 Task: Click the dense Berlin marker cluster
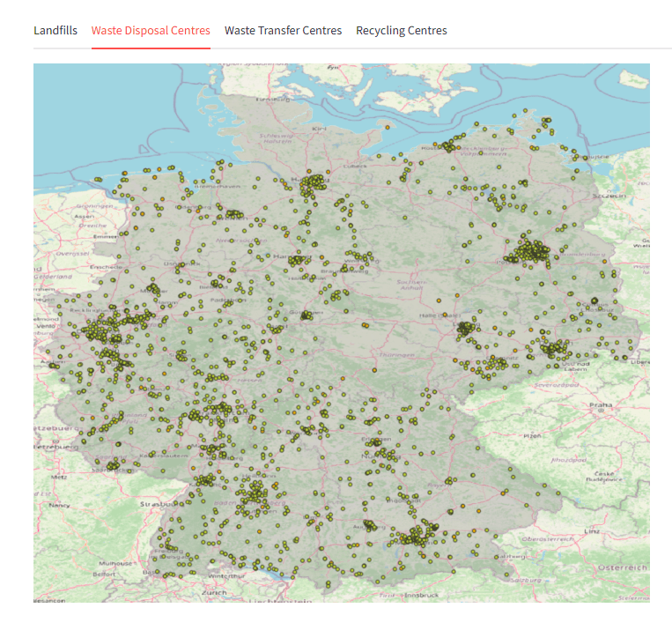pos(531,251)
